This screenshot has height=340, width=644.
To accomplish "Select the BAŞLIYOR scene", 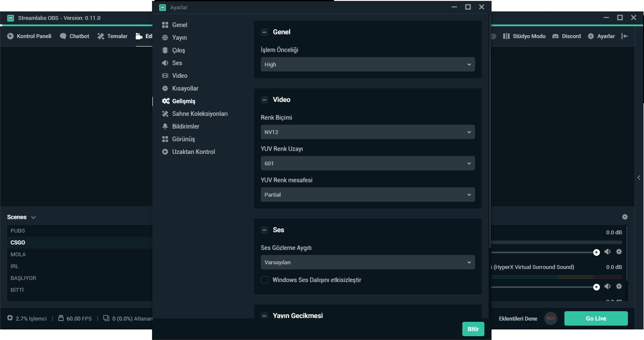I will tap(80, 278).
